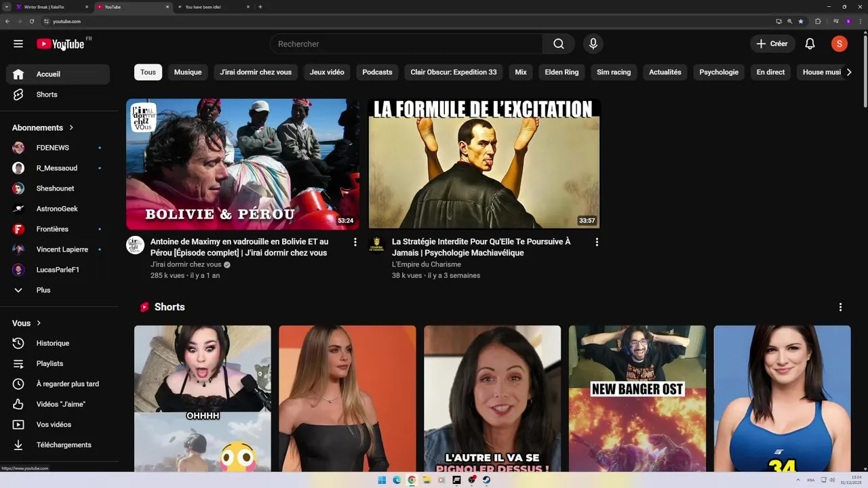Open the L'Empire du Charisme channel avatar
The height and width of the screenshot is (488, 868).
377,245
